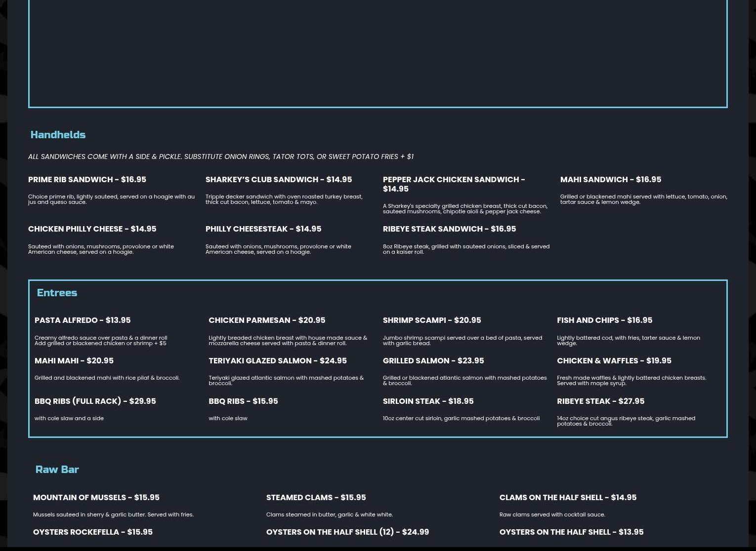Click the Handhelds section heading
The height and width of the screenshot is (551, 756).
58,135
